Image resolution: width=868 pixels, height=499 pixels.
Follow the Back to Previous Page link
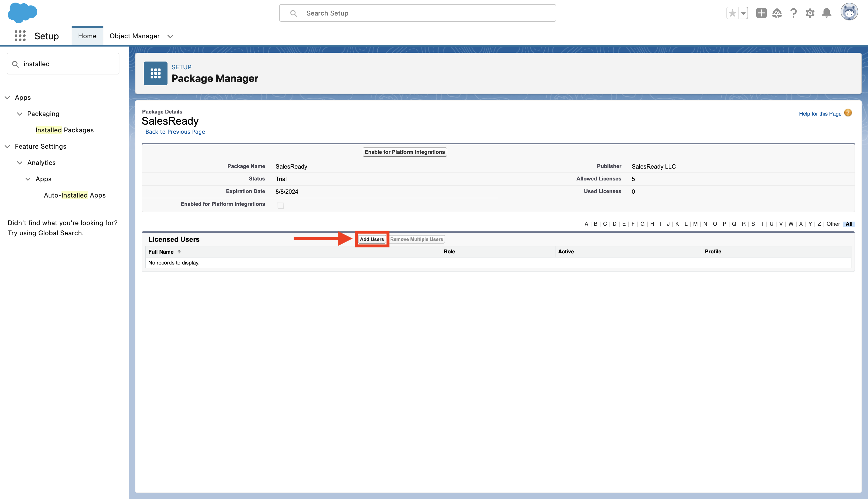click(x=175, y=132)
